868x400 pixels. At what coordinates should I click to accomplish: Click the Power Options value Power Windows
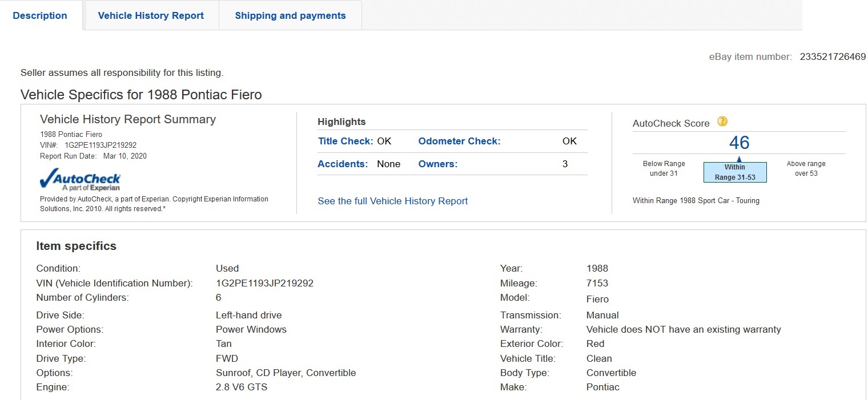[251, 329]
